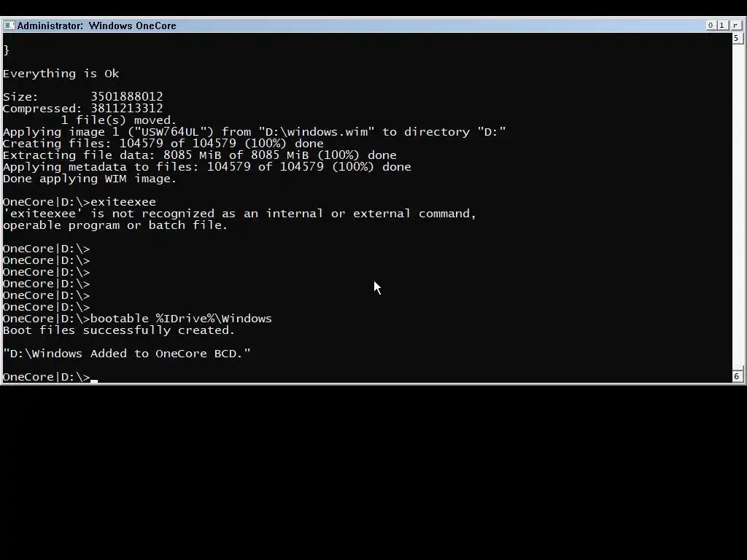Click the 'Done applying WIM image.' line
The image size is (747, 560).
(x=90, y=179)
